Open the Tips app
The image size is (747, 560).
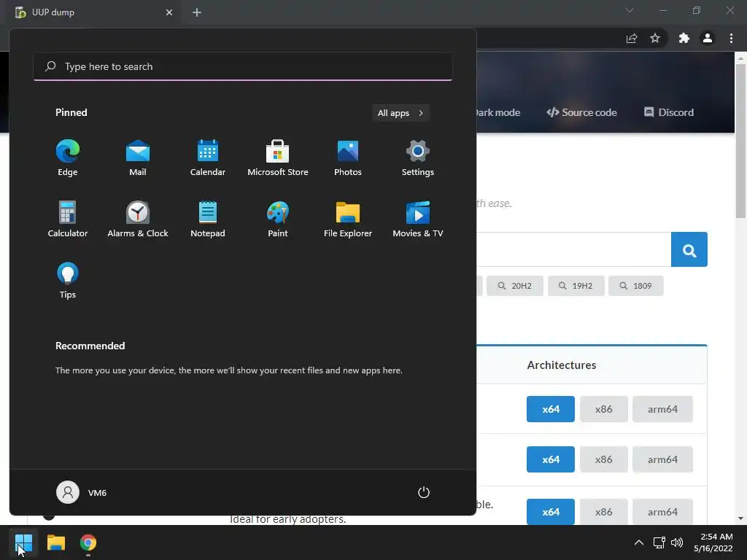[x=68, y=281]
